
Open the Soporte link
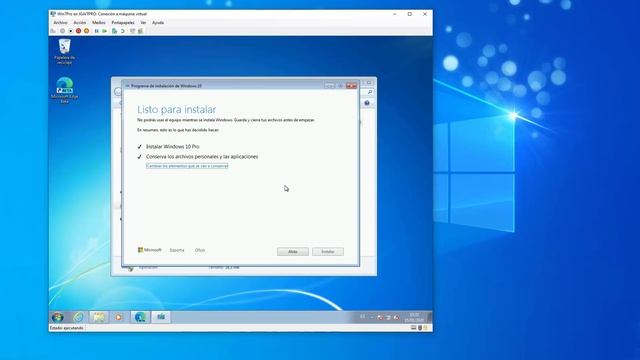(x=177, y=250)
